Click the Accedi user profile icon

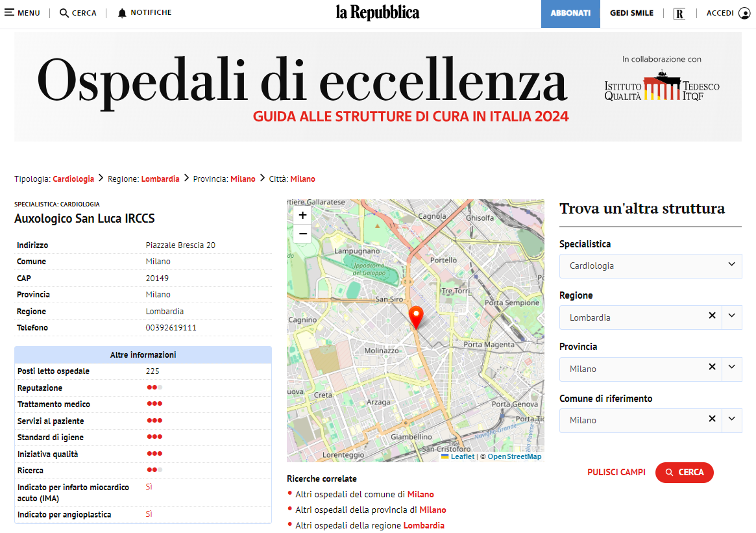coord(744,13)
